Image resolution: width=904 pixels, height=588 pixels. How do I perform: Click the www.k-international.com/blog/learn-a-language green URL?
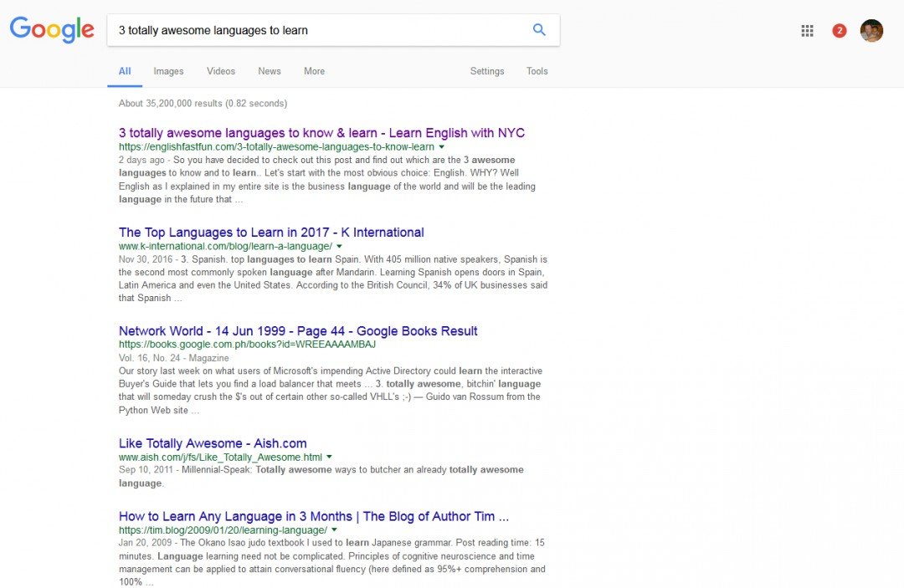pos(225,247)
